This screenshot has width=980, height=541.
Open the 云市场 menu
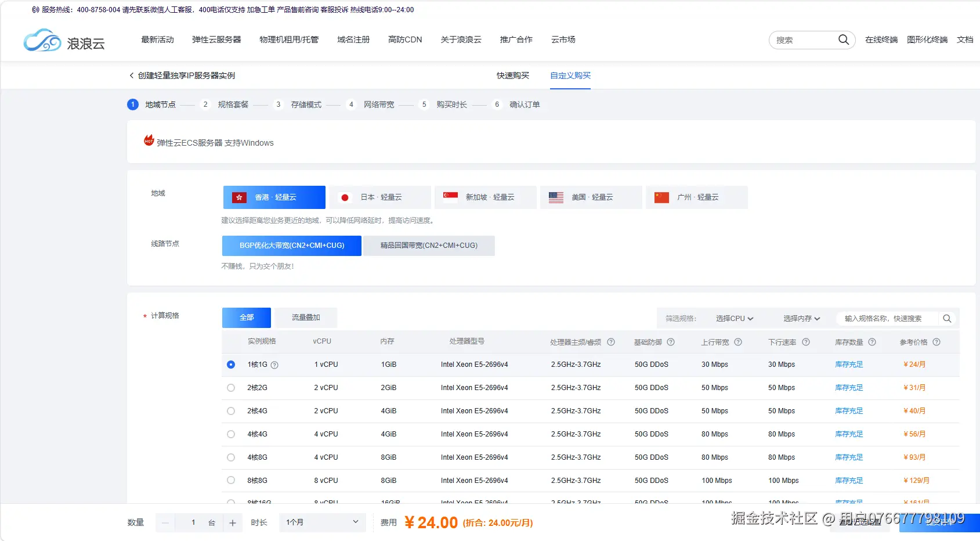point(563,39)
